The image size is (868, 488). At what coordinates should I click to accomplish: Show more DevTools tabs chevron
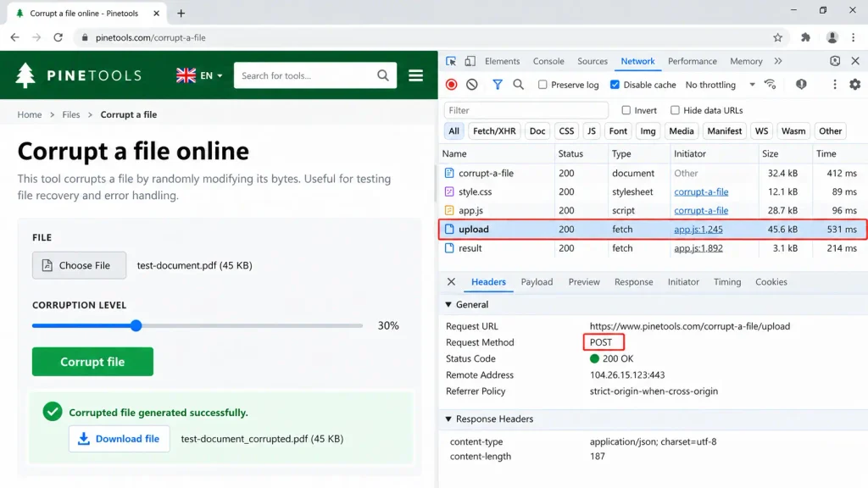[778, 61]
